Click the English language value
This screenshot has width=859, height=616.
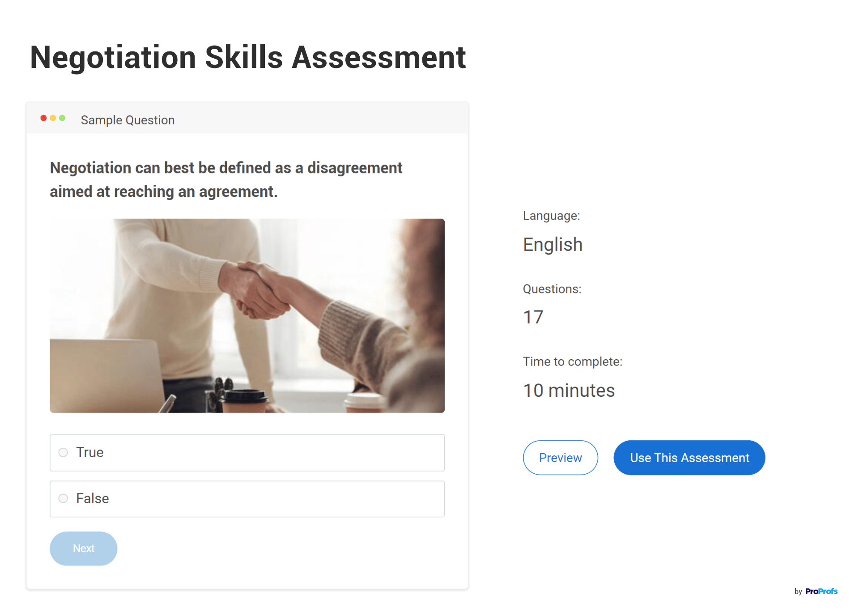pyautogui.click(x=553, y=244)
